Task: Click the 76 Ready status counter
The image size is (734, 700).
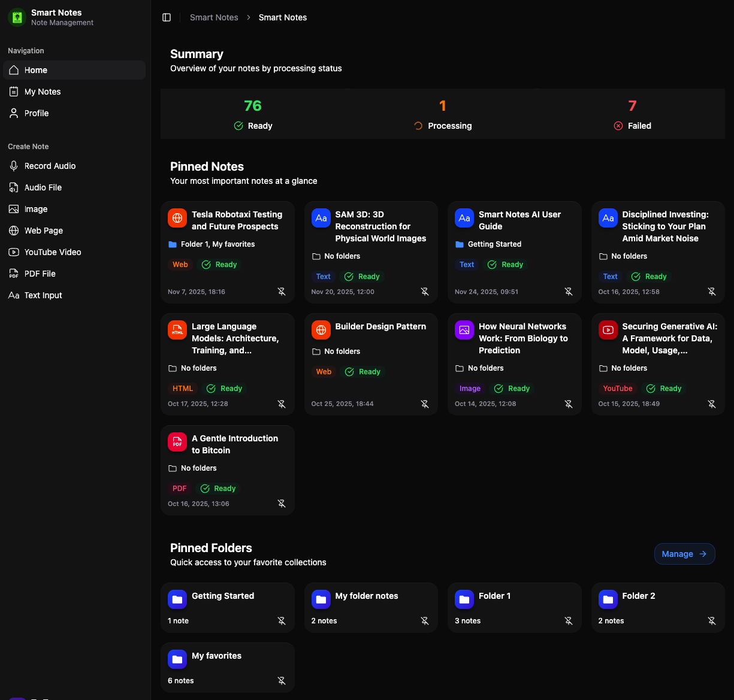Action: pos(253,114)
